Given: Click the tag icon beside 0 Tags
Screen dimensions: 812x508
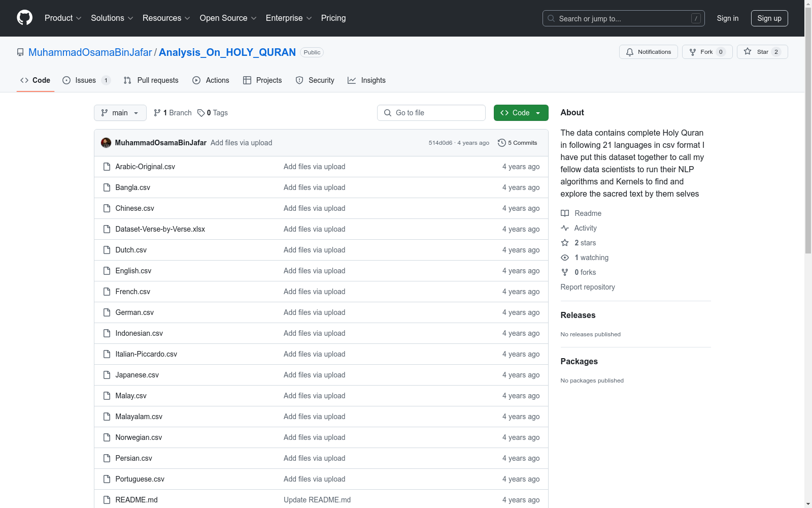Looking at the screenshot, I should point(201,113).
